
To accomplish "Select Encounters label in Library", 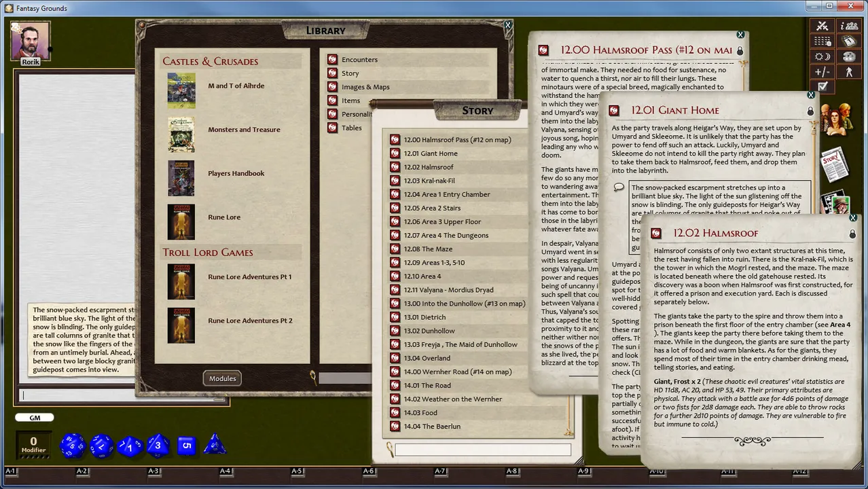I will click(359, 60).
